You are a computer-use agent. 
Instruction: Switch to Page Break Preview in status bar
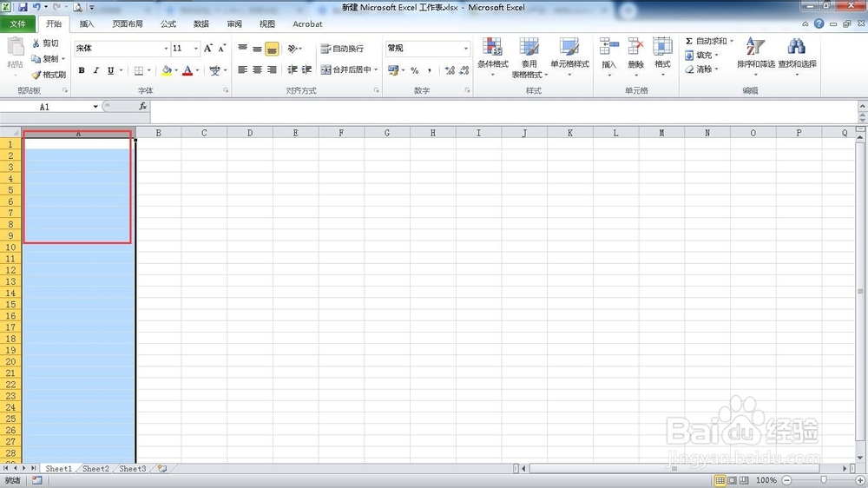tap(744, 480)
